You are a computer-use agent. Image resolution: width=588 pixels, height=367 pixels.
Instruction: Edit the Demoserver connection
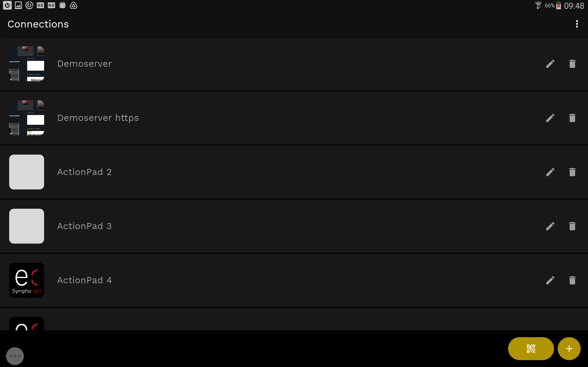550,64
